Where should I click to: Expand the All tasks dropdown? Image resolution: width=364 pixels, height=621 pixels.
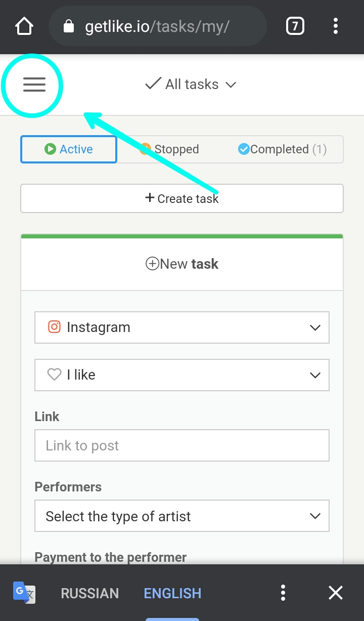tap(191, 85)
